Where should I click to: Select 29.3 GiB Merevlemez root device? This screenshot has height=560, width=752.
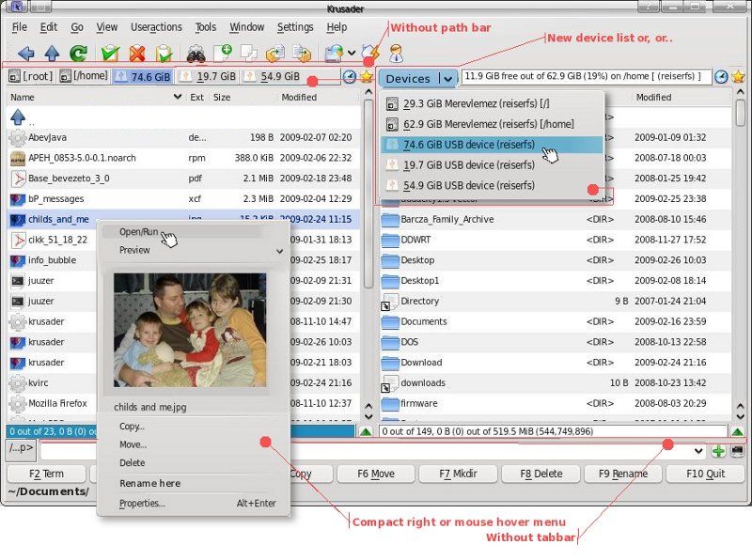pos(491,103)
